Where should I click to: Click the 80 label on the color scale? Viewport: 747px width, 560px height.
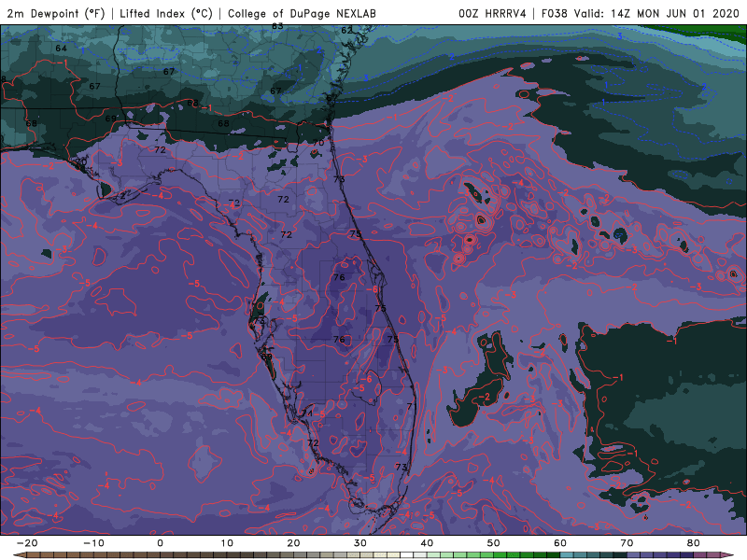[x=694, y=543]
